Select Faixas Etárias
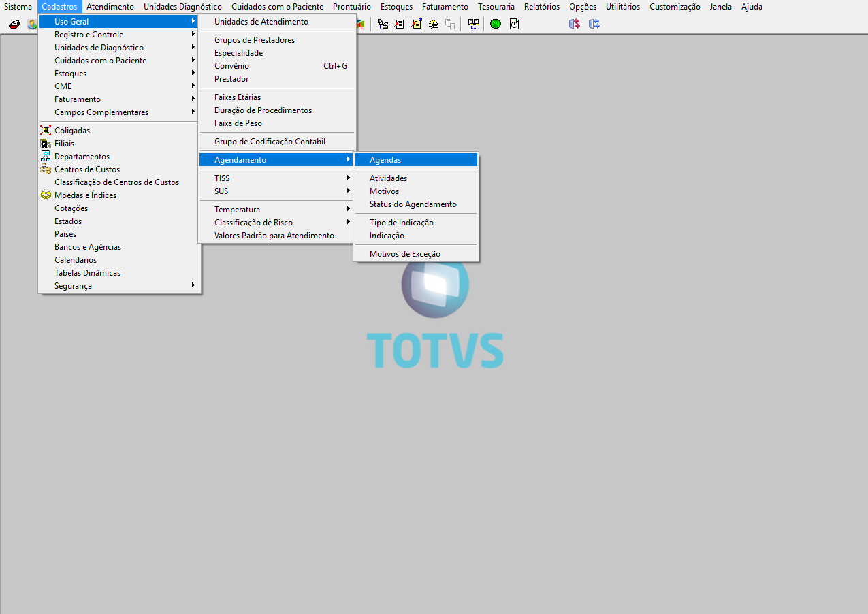Screen dimensions: 868x614 click(276, 97)
